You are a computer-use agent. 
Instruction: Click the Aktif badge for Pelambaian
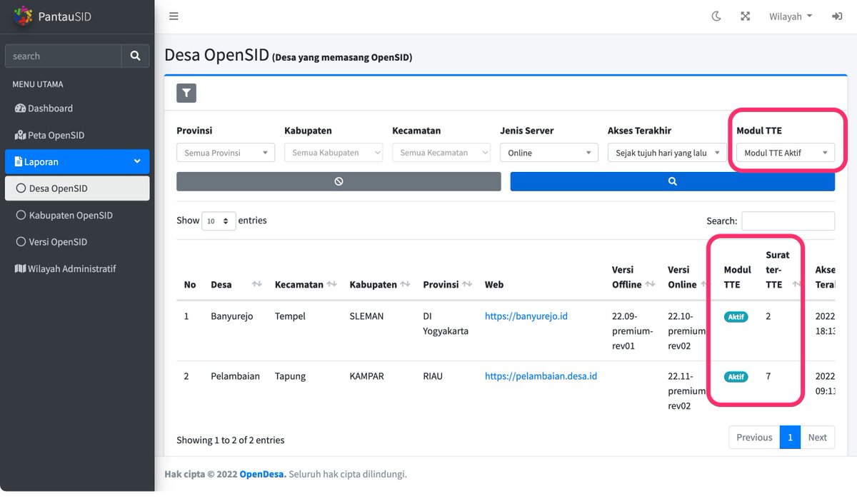coord(736,376)
